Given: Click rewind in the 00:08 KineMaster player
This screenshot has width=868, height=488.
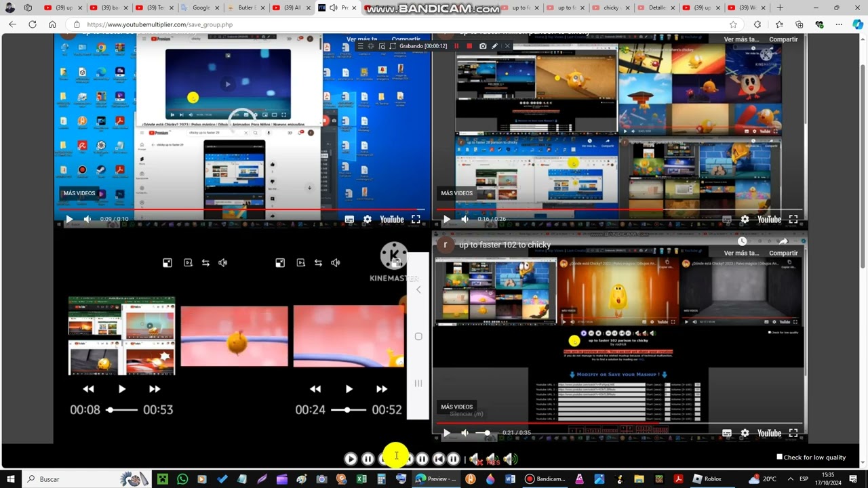Looking at the screenshot, I should click(88, 389).
